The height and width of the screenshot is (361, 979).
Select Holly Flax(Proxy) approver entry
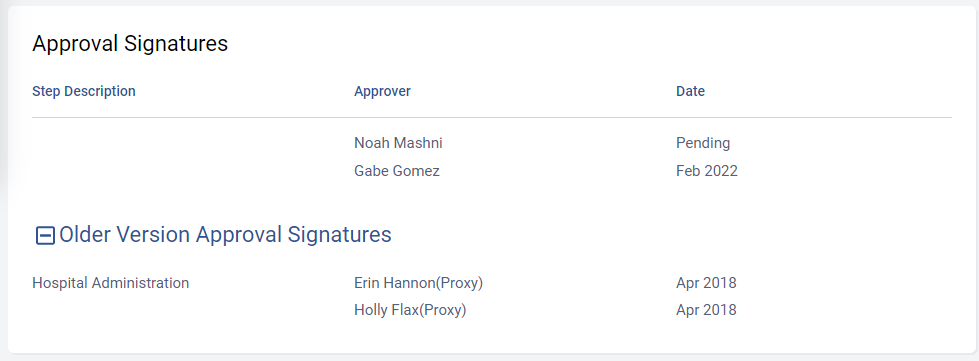click(410, 310)
